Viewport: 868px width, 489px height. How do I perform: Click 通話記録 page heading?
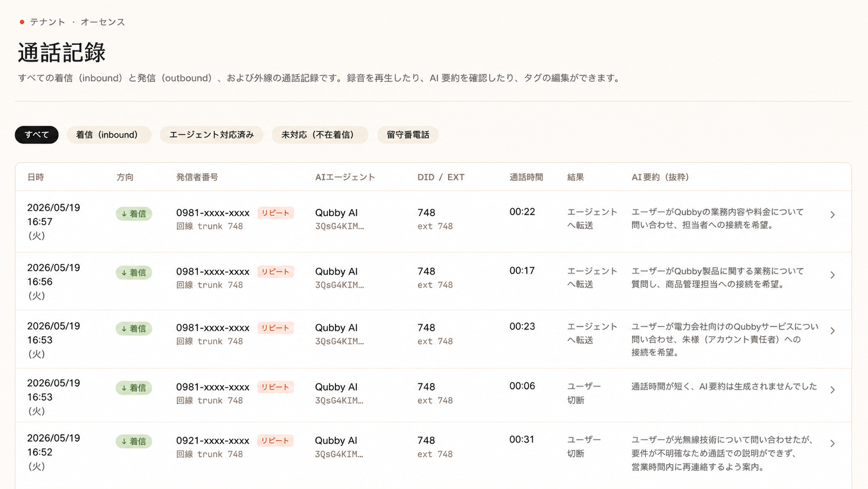(x=62, y=52)
